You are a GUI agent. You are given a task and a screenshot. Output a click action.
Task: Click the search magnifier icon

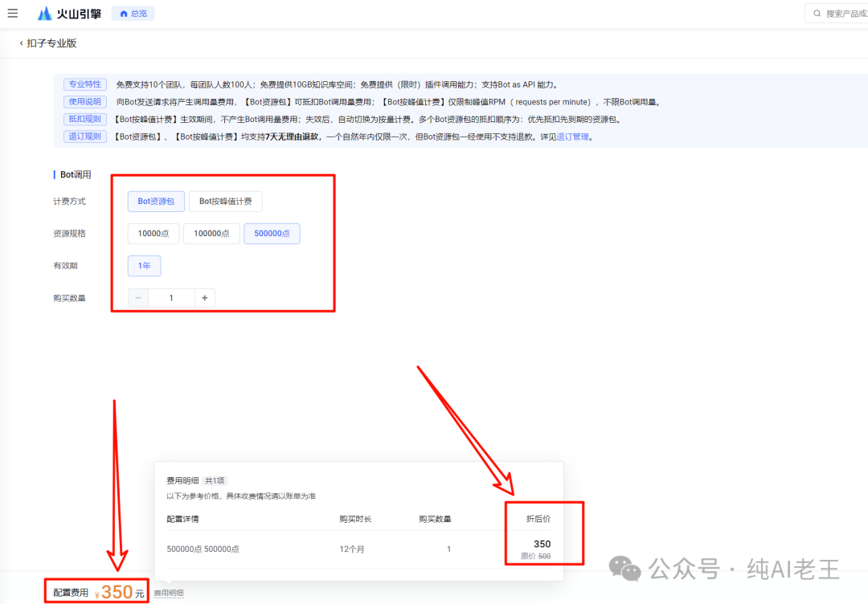(817, 14)
